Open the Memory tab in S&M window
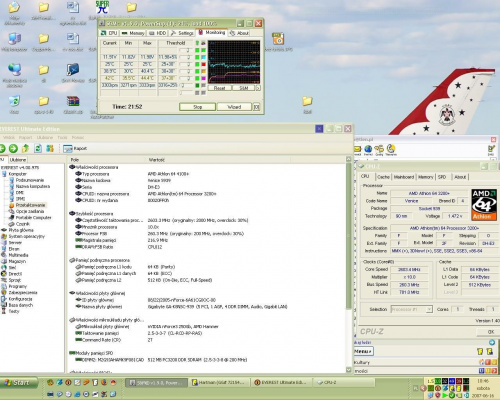This screenshot has height=400, width=500. click(133, 33)
